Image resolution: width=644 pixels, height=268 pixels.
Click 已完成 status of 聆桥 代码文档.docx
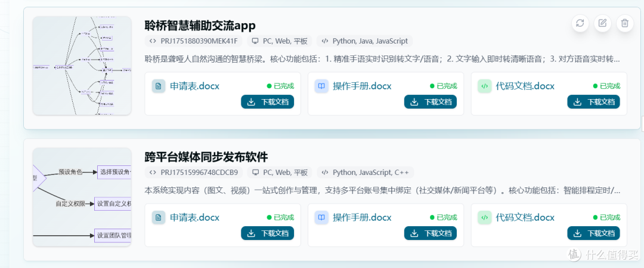pyautogui.click(x=606, y=86)
